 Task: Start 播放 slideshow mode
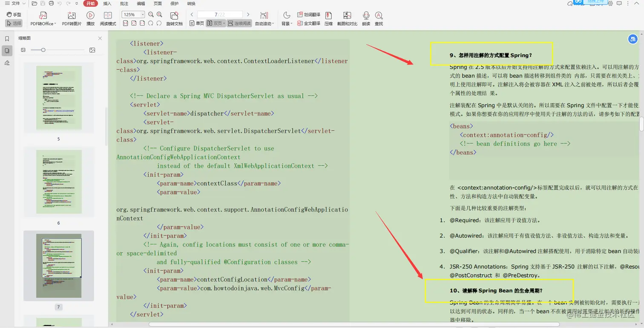90,19
